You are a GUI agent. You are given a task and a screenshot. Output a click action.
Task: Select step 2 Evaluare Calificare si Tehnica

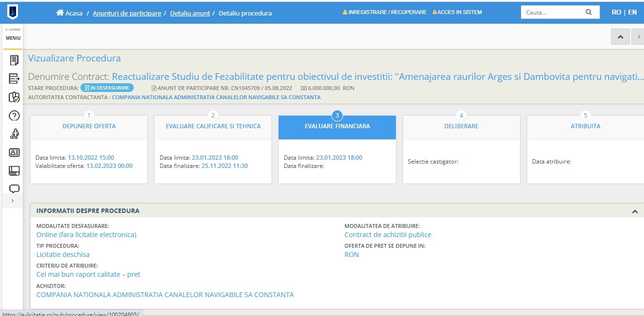point(213,127)
